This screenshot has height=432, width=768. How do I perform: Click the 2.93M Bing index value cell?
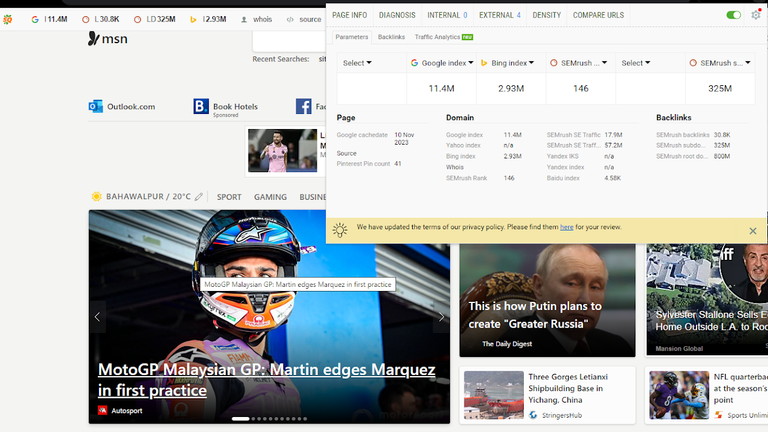click(511, 89)
